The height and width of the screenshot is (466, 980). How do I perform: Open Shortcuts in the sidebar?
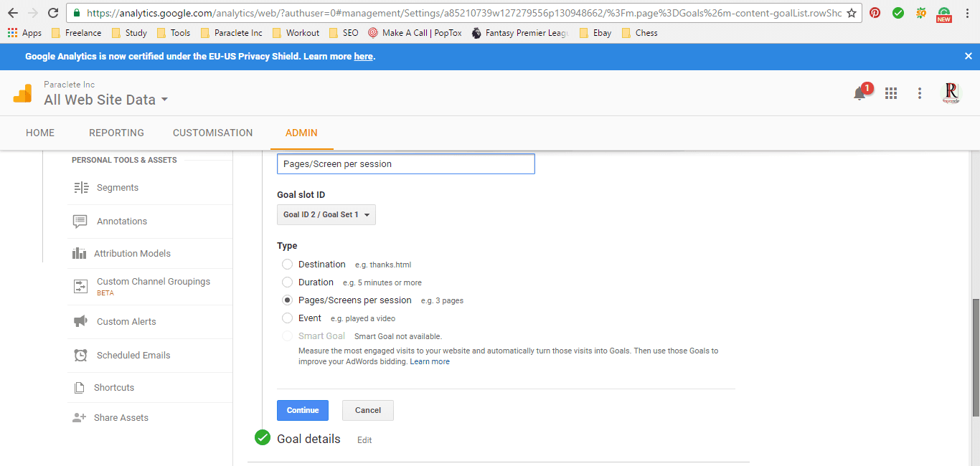coord(114,388)
